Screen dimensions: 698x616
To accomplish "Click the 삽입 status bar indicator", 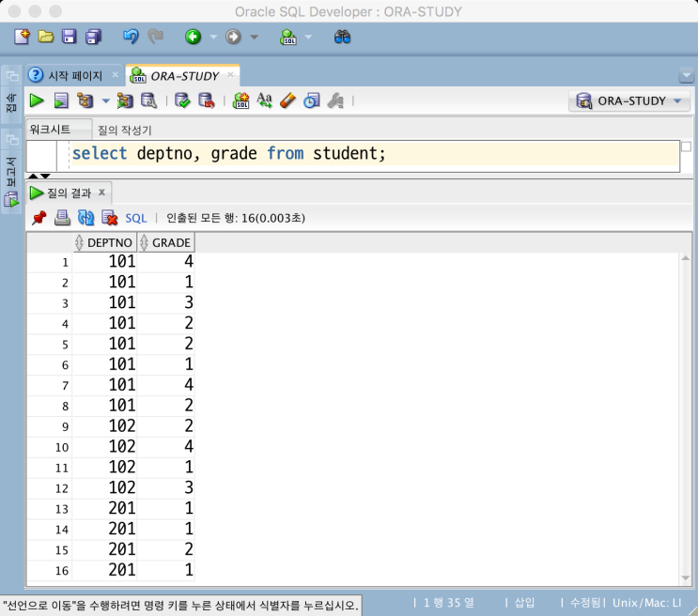I will 524,603.
